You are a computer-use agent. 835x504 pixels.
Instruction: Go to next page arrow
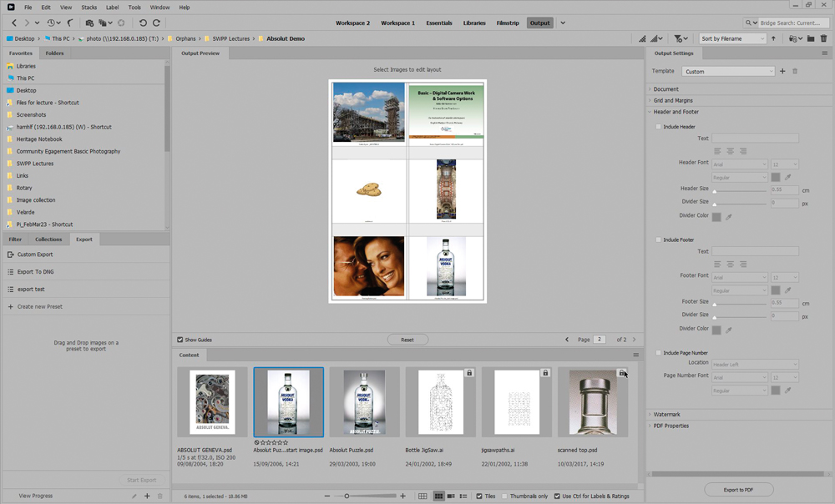[635, 340]
